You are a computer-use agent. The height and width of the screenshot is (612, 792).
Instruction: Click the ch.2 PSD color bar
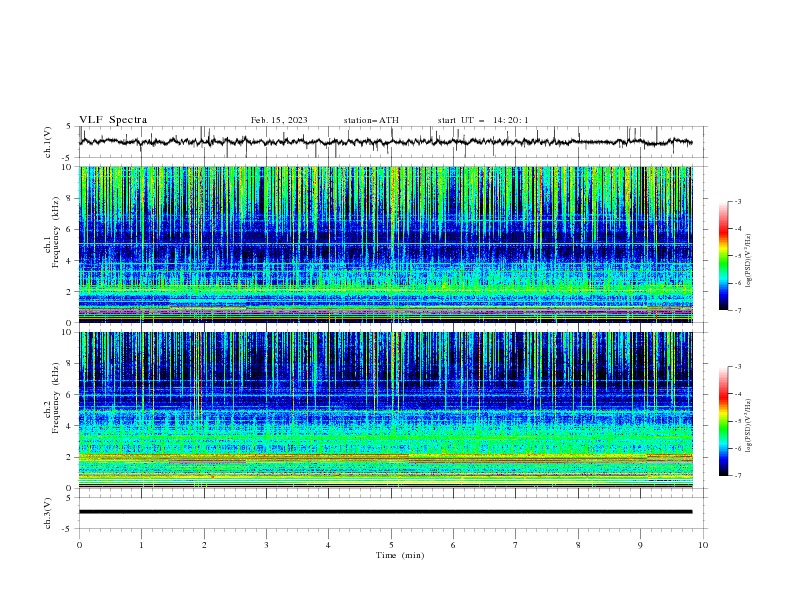click(x=723, y=421)
